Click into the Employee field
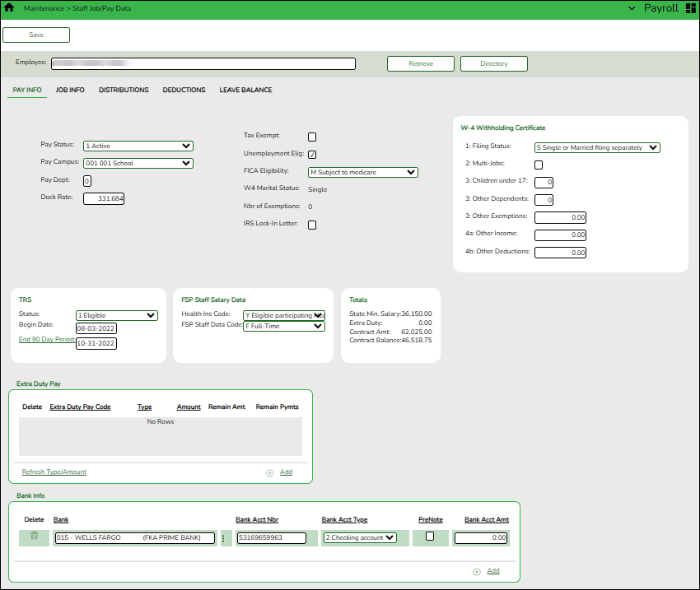This screenshot has width=700, height=590. pyautogui.click(x=203, y=63)
